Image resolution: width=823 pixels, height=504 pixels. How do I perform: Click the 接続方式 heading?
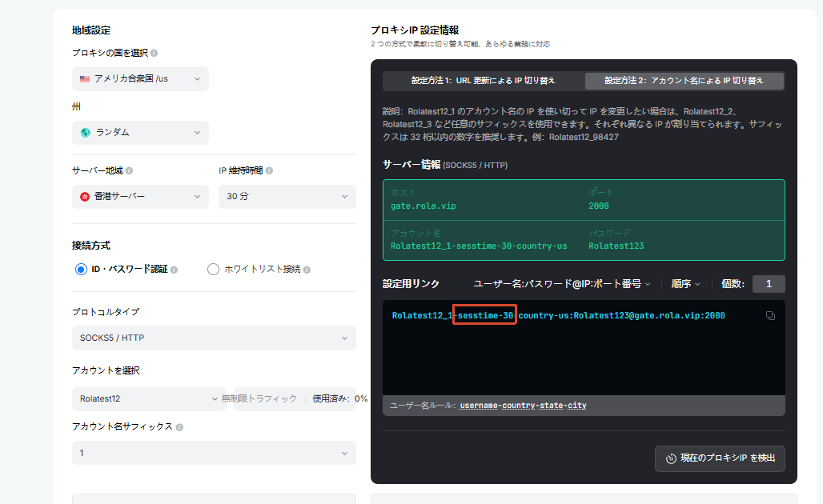pos(90,246)
